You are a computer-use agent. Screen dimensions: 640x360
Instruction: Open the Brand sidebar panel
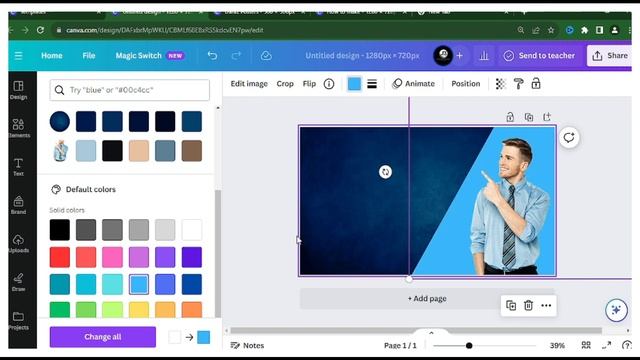18,205
